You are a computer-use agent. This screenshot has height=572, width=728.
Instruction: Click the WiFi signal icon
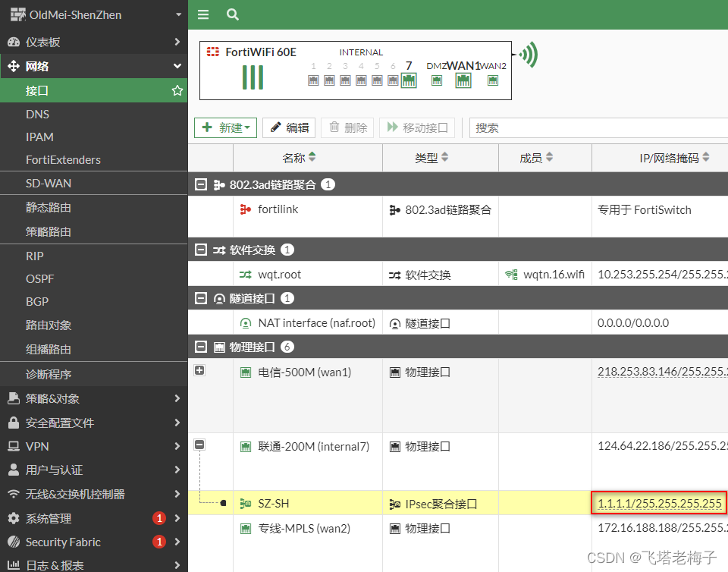point(529,55)
